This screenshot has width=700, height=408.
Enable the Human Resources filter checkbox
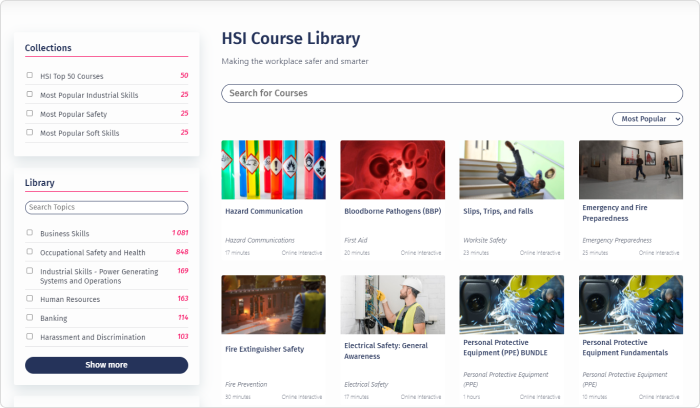pyautogui.click(x=29, y=298)
